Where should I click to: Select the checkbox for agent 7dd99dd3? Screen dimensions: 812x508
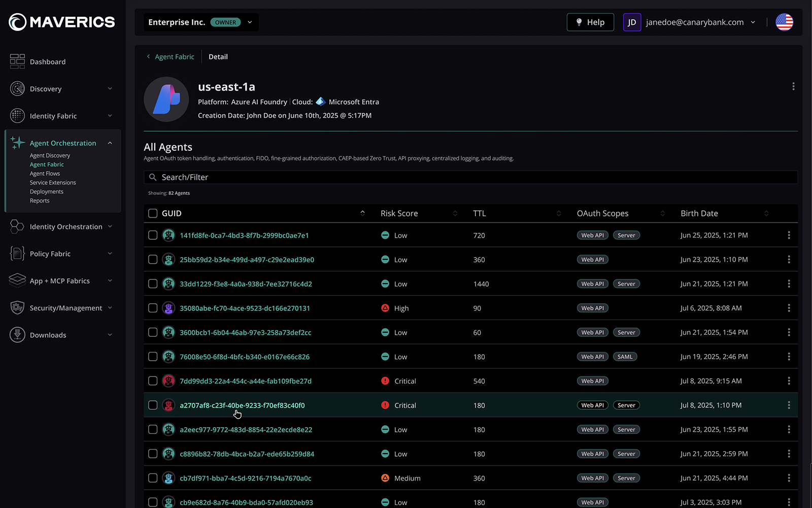coord(153,381)
